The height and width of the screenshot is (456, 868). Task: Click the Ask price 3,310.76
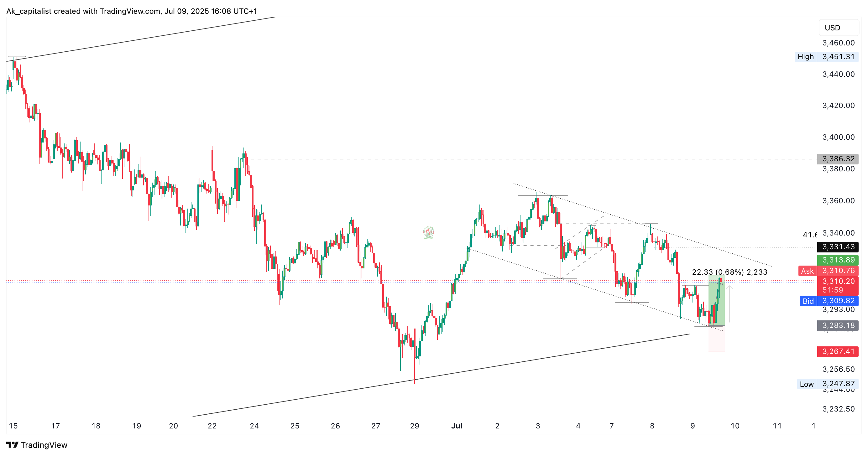click(x=838, y=271)
